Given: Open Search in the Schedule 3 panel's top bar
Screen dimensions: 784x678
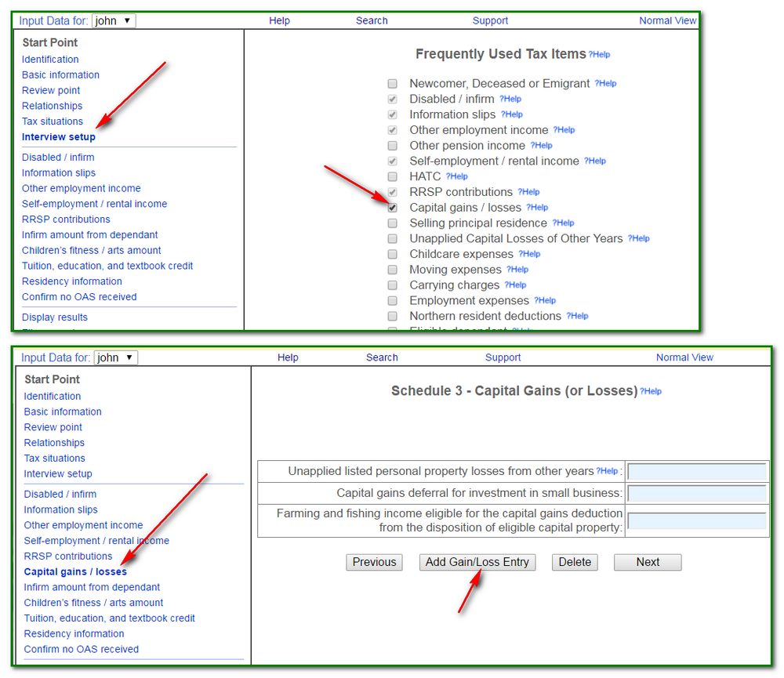Looking at the screenshot, I should click(382, 357).
